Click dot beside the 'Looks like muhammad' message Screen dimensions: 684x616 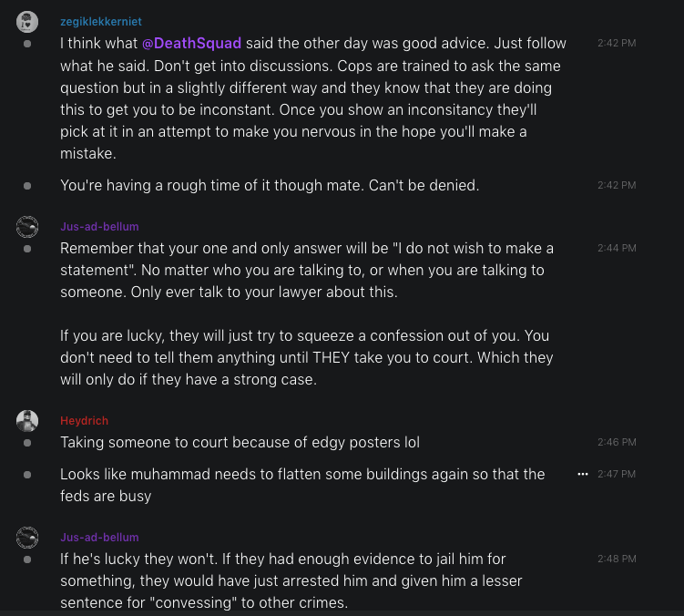pos(27,475)
